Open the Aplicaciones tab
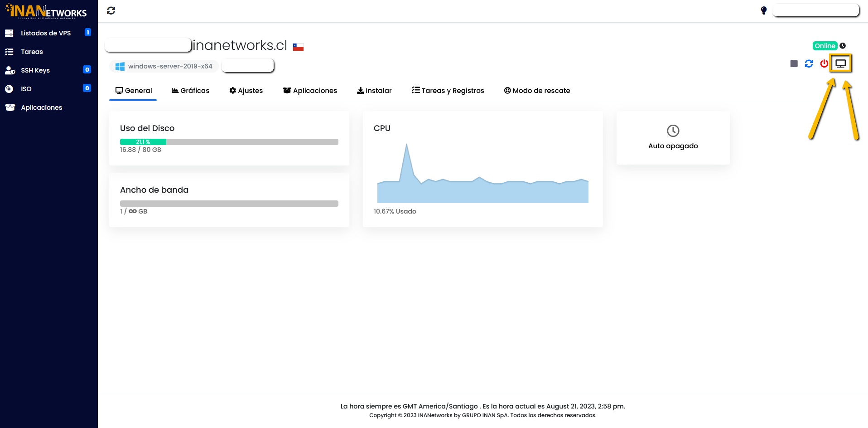 pyautogui.click(x=310, y=91)
